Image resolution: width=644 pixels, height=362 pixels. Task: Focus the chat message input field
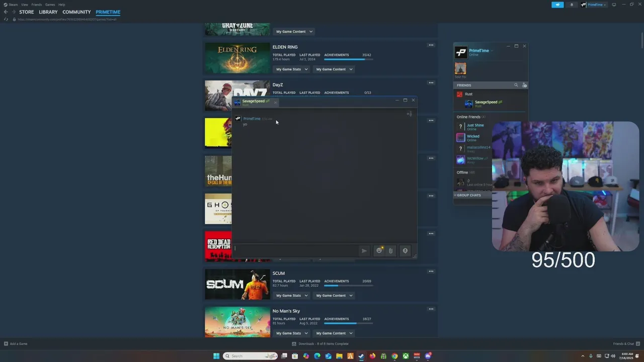tap(295, 250)
